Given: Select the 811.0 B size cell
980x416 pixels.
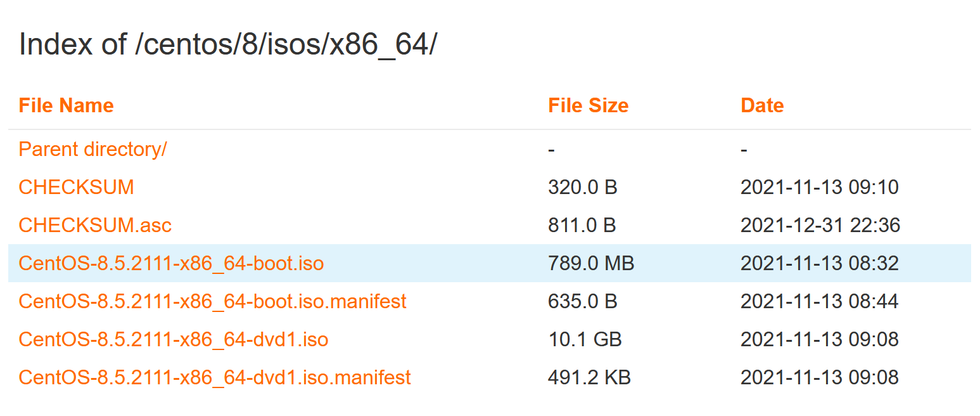Looking at the screenshot, I should [582, 225].
